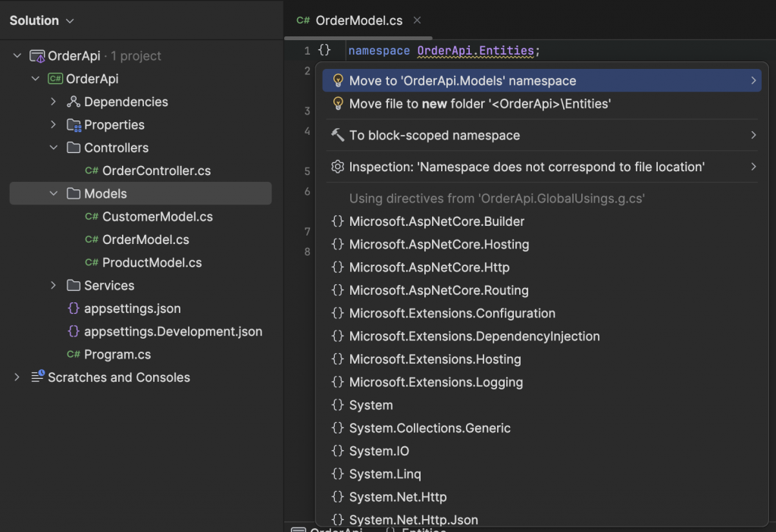Click the Scratches and Consoles icon
This screenshot has height=532, width=776.
tap(37, 377)
